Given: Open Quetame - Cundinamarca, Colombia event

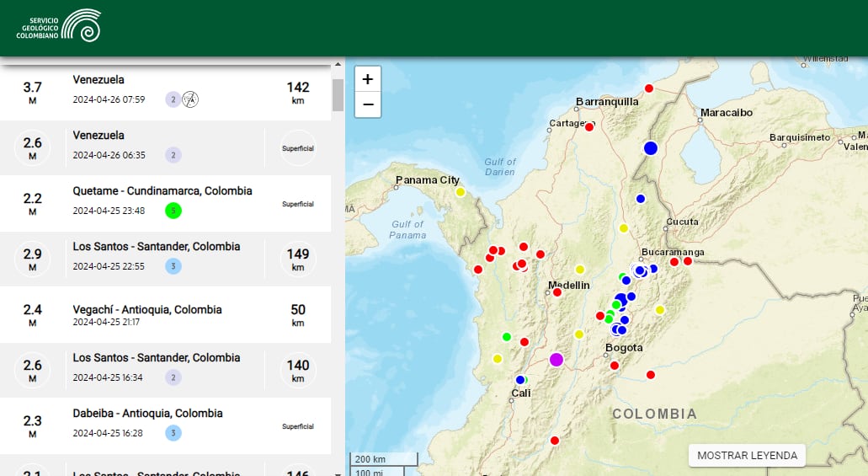Looking at the screenshot, I should (166, 203).
